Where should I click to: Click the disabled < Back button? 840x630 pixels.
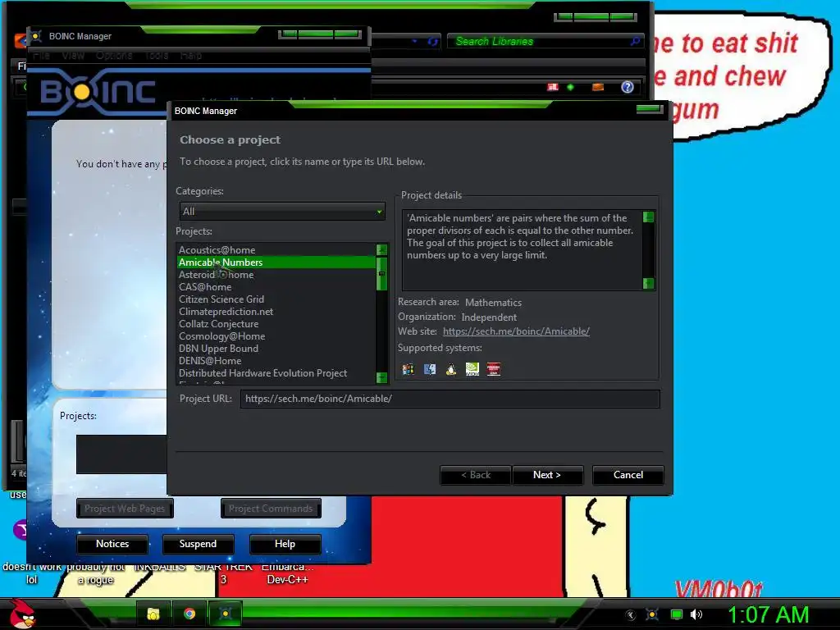[x=475, y=475]
